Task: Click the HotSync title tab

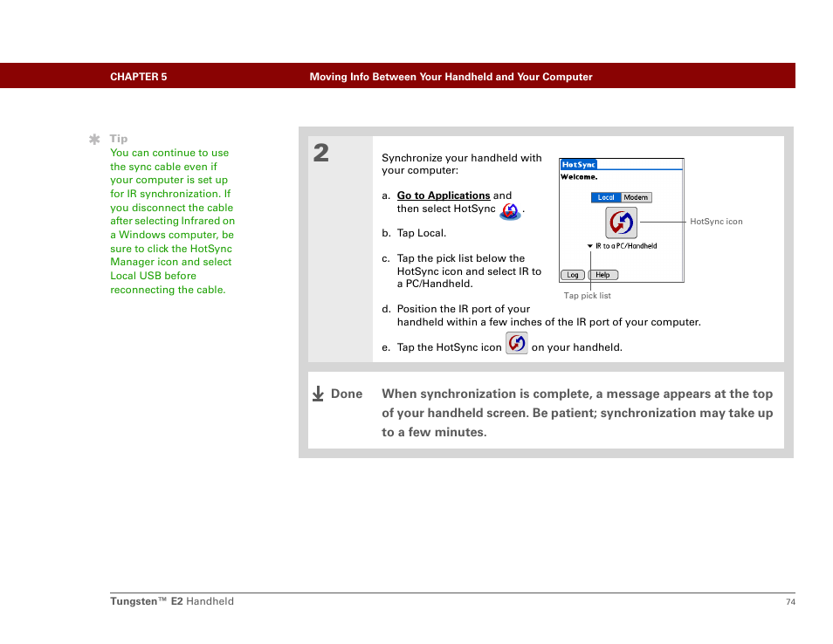Action: tap(579, 165)
